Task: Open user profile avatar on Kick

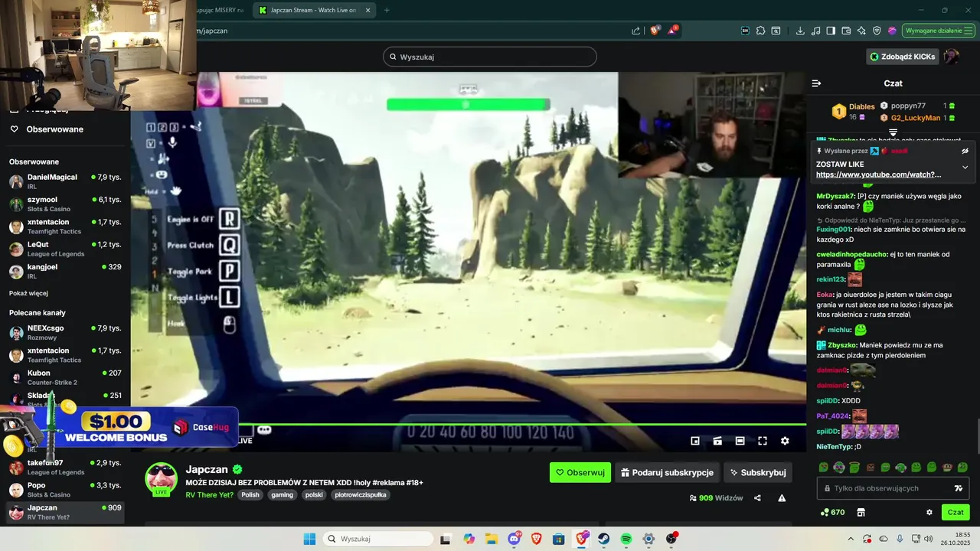Action: [951, 57]
